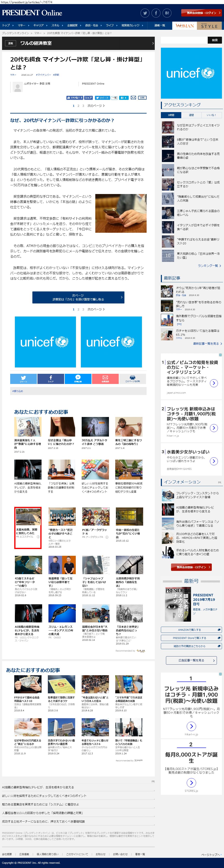Click arrow on フレッツ光 ad item 2

pyautogui.click(x=214, y=428)
